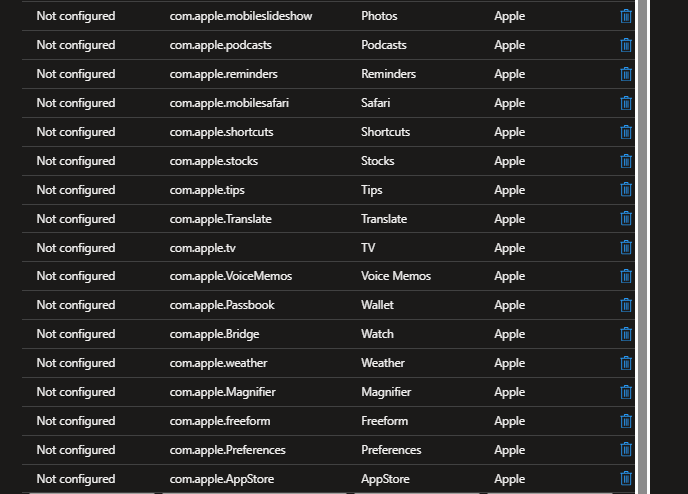Click trash icon for Reminders
This screenshot has height=494, width=688.
pos(626,74)
